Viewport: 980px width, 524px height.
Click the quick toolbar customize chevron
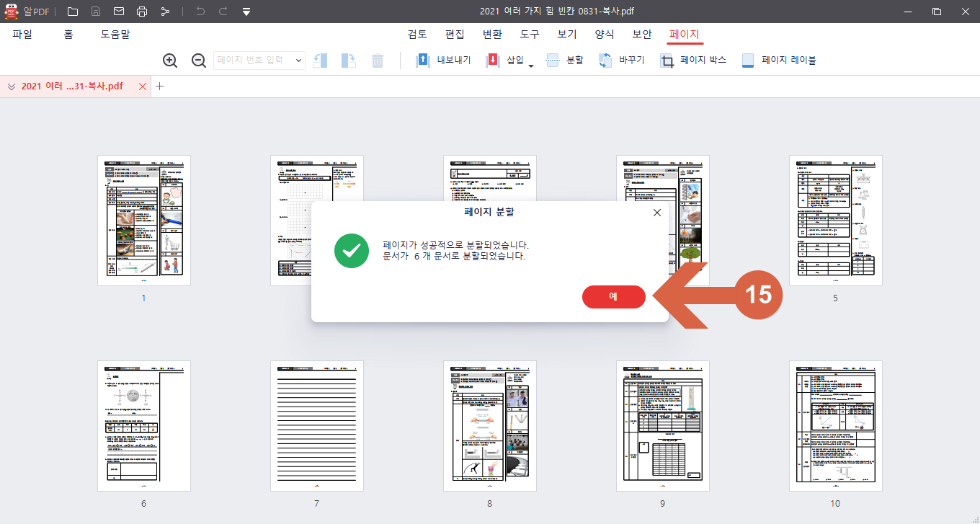[246, 12]
